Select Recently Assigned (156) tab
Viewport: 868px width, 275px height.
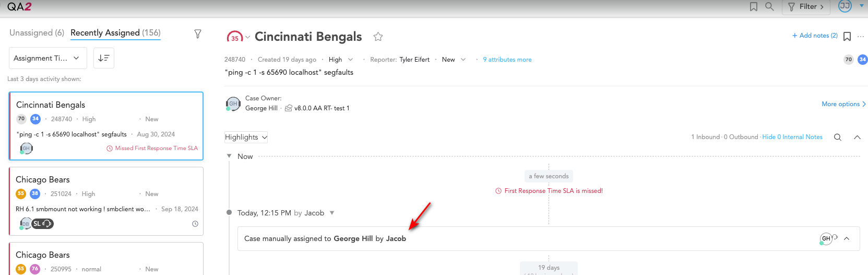click(x=115, y=32)
